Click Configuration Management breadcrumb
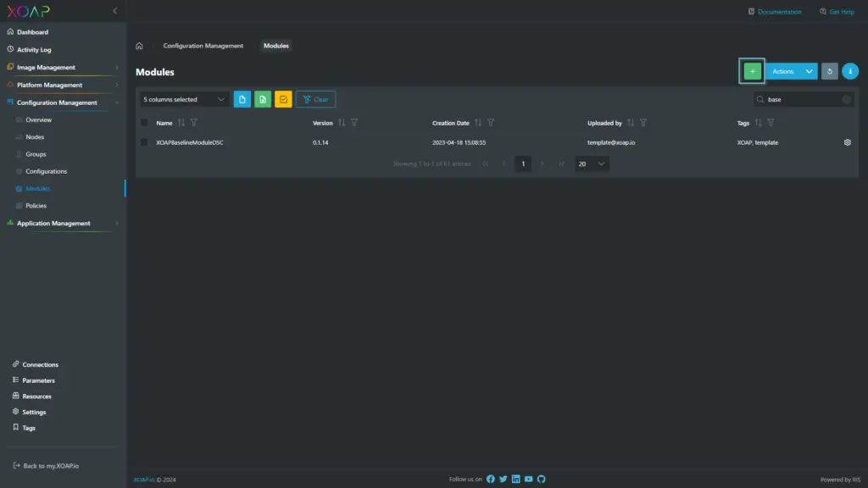Image resolution: width=868 pixels, height=488 pixels. click(203, 46)
